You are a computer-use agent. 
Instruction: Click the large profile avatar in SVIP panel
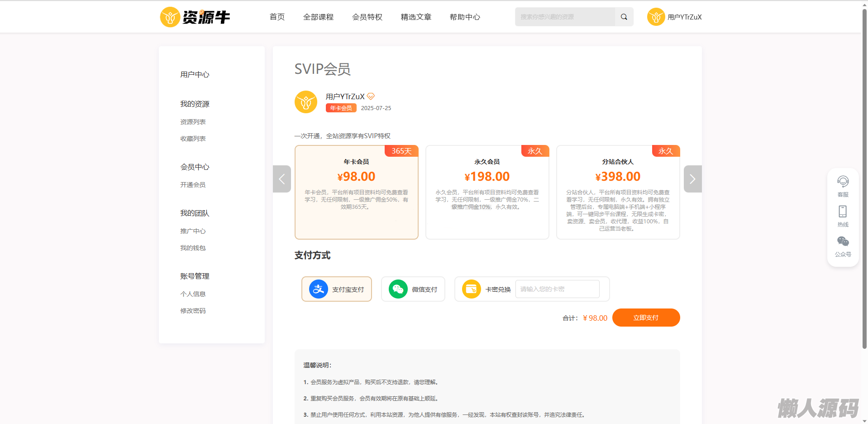click(306, 102)
